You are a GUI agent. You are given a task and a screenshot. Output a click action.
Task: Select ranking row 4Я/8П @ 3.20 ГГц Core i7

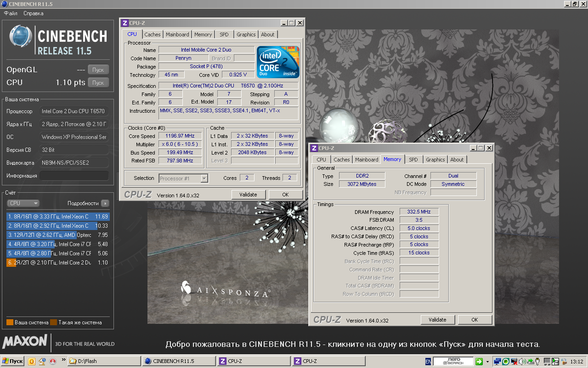point(58,244)
